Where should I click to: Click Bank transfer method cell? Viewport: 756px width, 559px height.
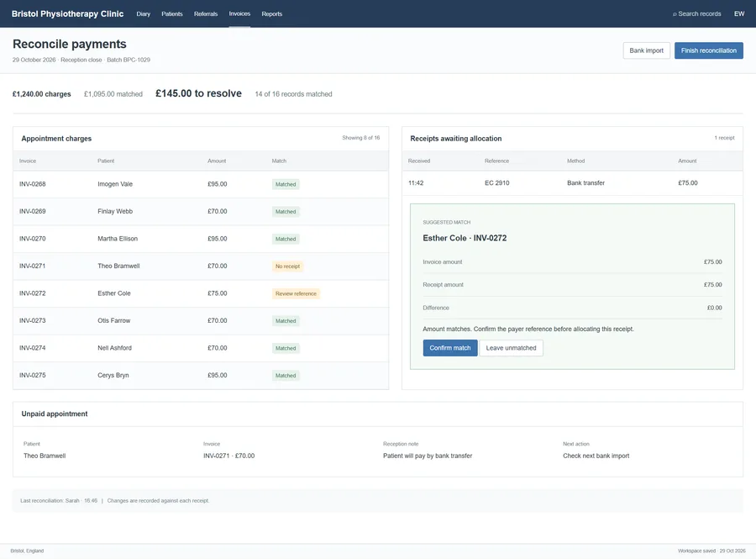(585, 182)
